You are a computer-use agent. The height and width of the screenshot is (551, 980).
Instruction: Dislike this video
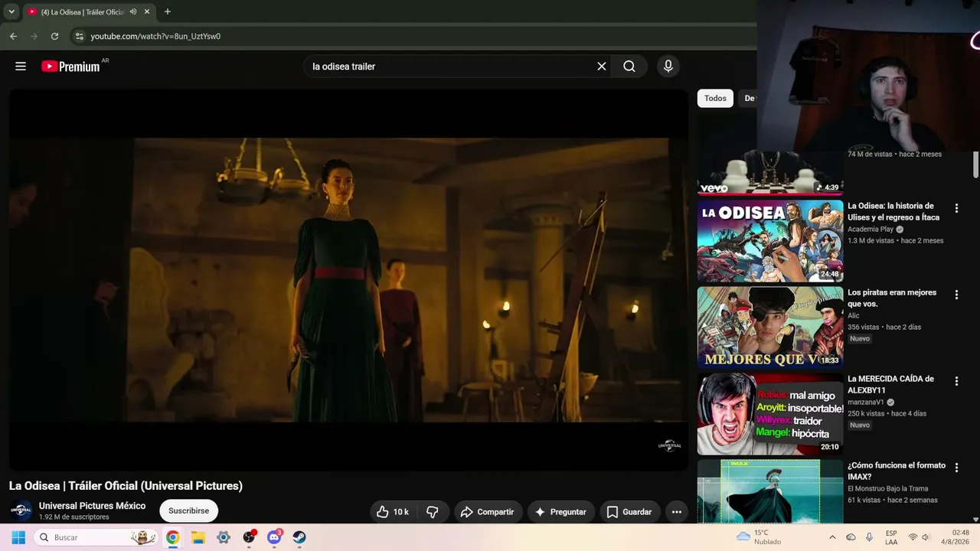[x=433, y=512]
